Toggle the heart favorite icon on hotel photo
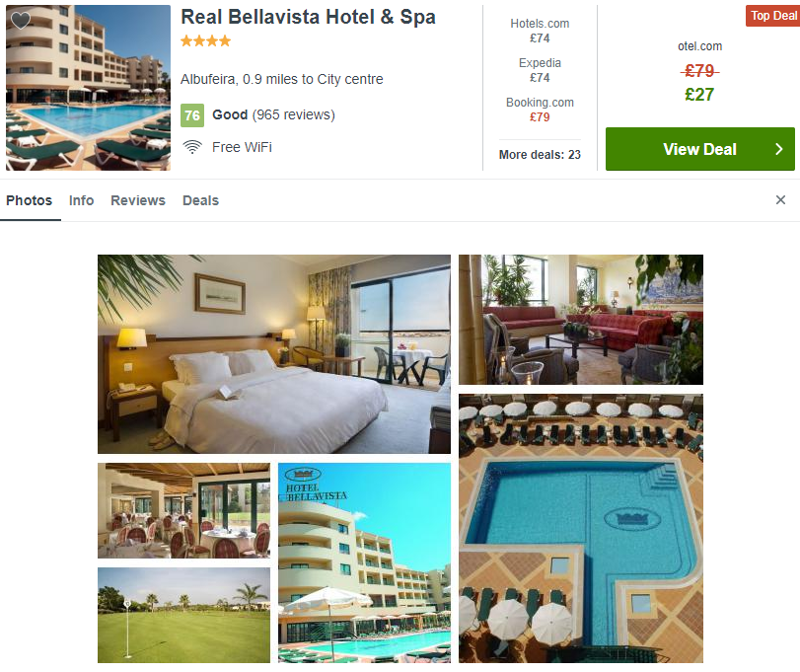800x672 pixels. coord(21,21)
